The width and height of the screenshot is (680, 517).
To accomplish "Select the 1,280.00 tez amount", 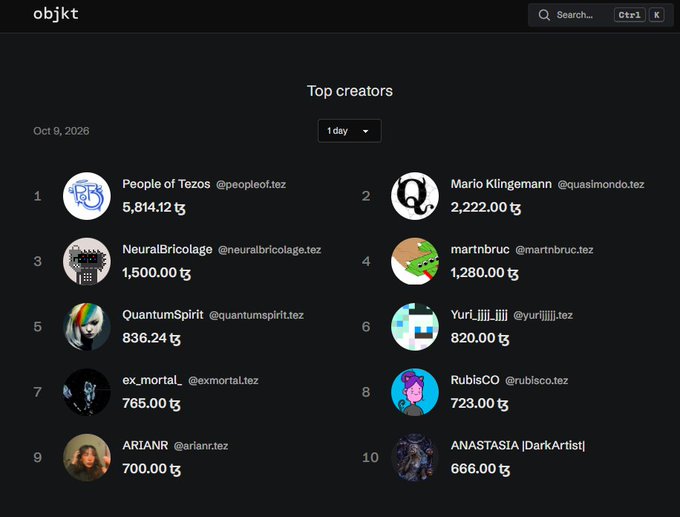I will tap(484, 273).
